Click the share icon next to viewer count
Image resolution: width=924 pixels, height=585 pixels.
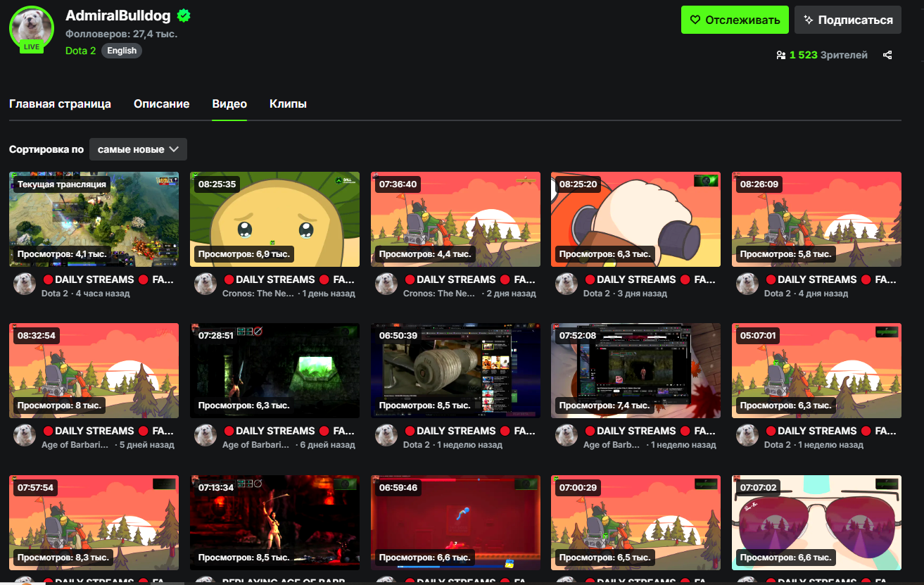click(x=887, y=55)
